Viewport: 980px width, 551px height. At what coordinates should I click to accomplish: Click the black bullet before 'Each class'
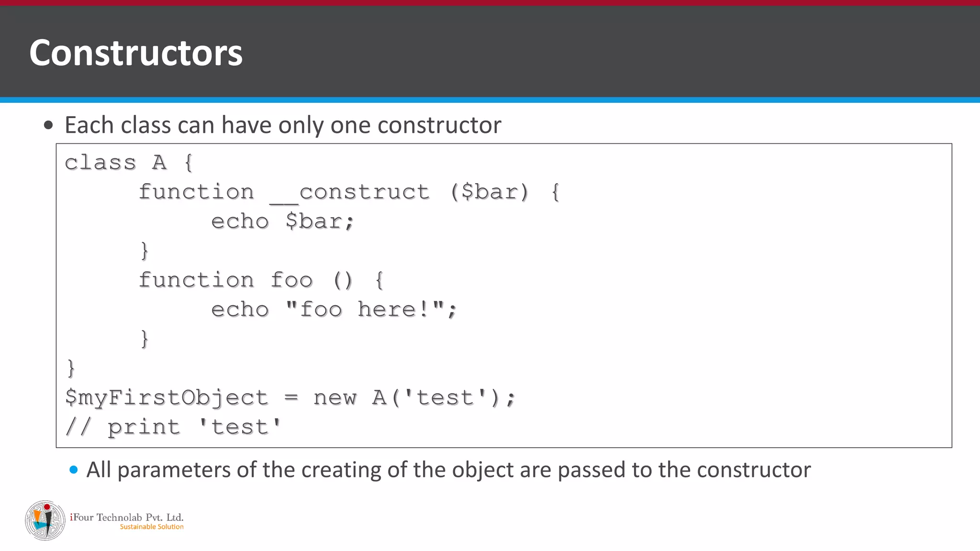48,126
